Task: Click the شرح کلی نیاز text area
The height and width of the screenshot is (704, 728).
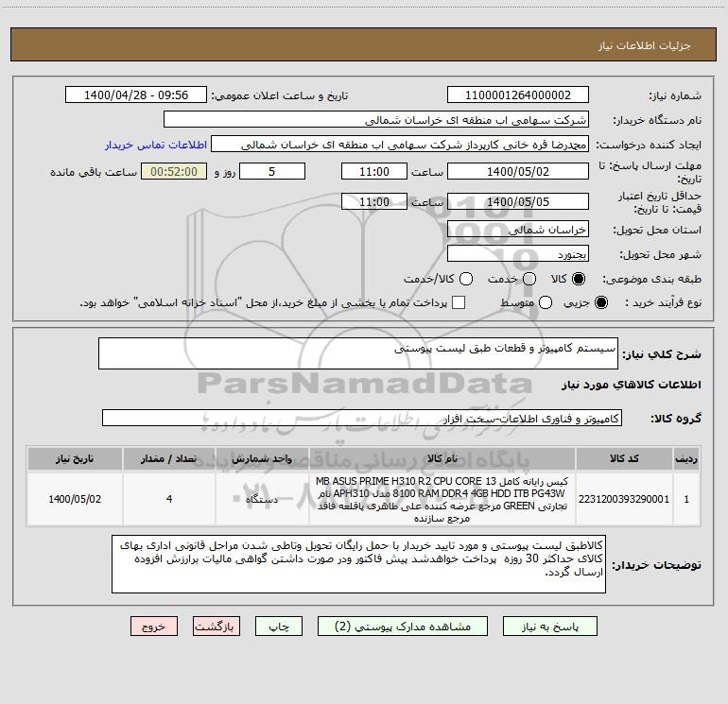Action: tap(358, 353)
